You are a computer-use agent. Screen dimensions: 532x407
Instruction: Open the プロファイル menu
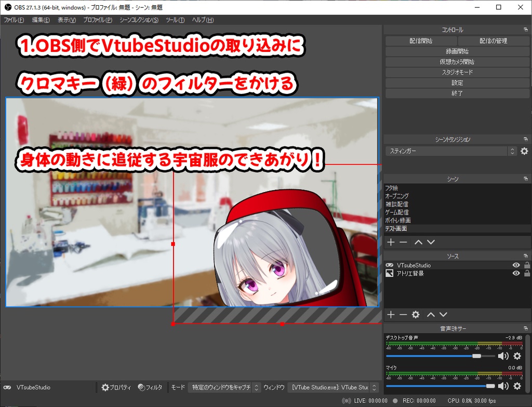pos(98,20)
